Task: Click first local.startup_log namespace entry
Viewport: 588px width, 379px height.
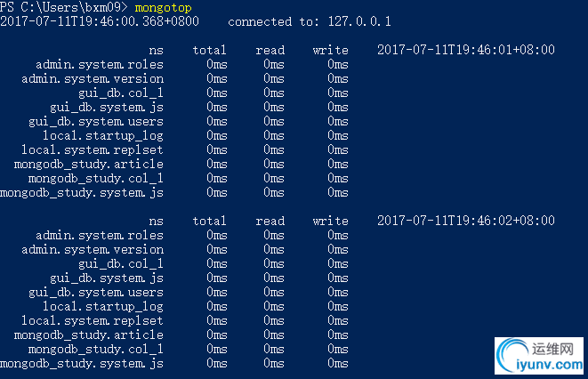Action: pyautogui.click(x=103, y=136)
